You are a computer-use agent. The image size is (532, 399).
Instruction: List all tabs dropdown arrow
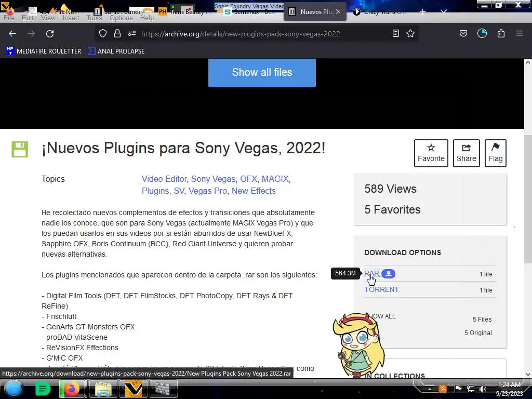pos(444,12)
